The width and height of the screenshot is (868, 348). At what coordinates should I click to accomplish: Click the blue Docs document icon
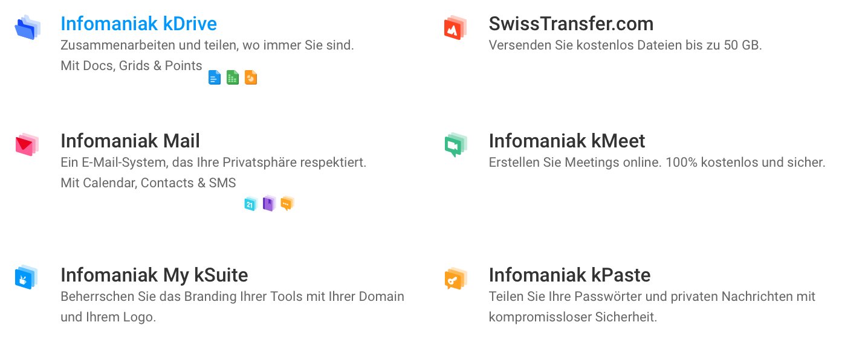tap(215, 77)
